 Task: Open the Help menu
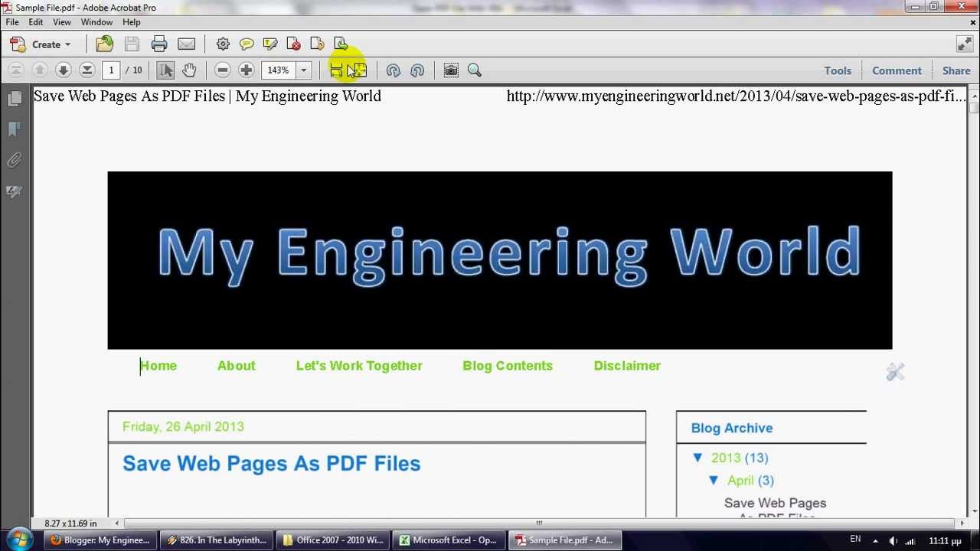[132, 22]
